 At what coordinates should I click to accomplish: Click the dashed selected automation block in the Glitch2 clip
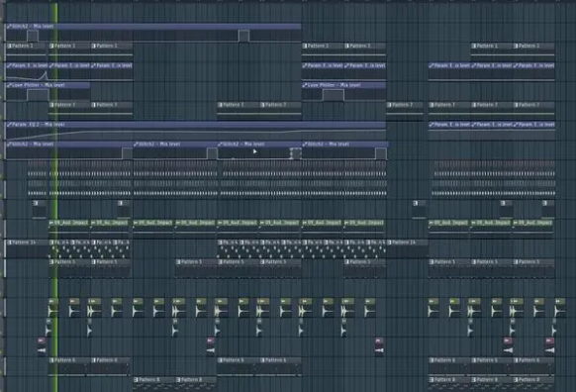click(x=296, y=153)
